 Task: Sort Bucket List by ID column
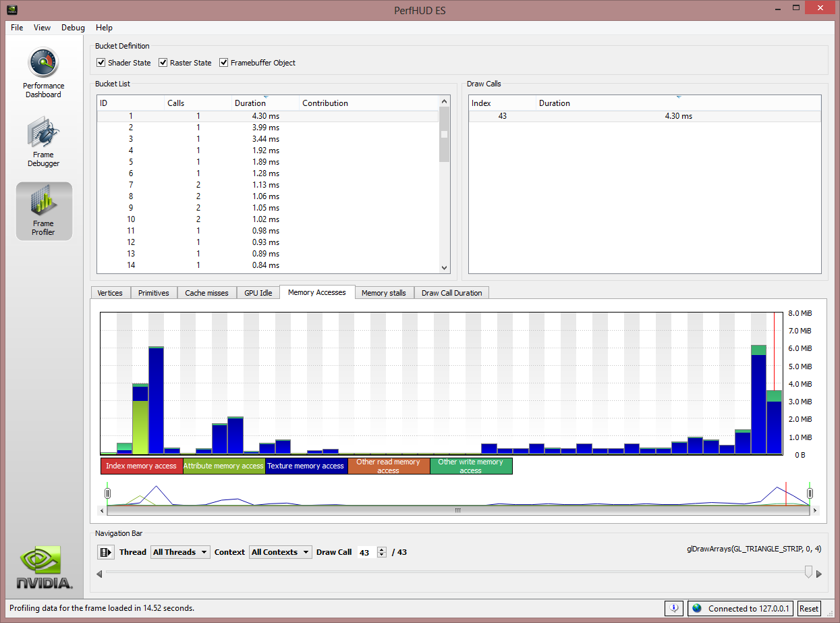point(131,103)
